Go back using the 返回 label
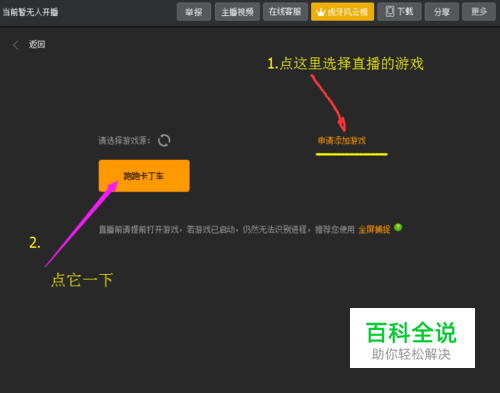The height and width of the screenshot is (393, 500). click(37, 44)
